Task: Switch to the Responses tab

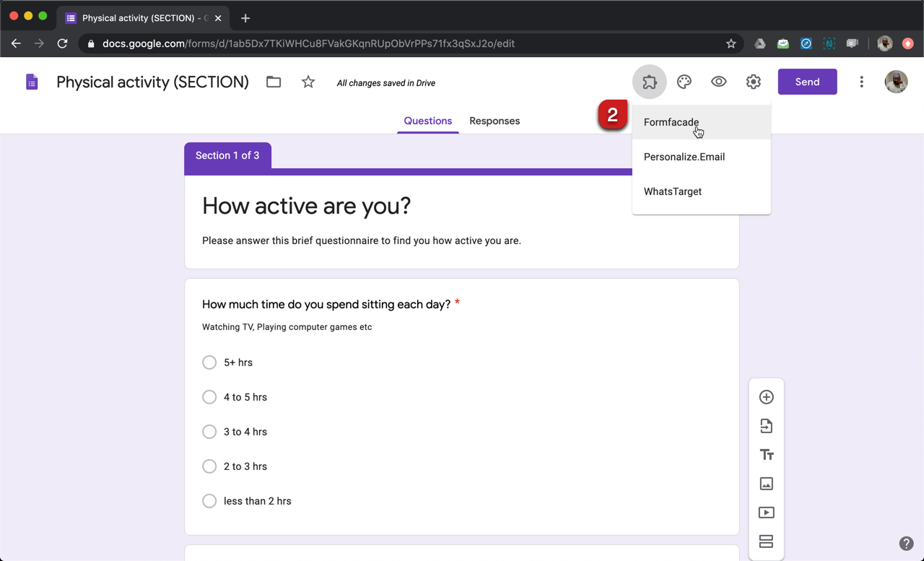Action: pos(494,121)
